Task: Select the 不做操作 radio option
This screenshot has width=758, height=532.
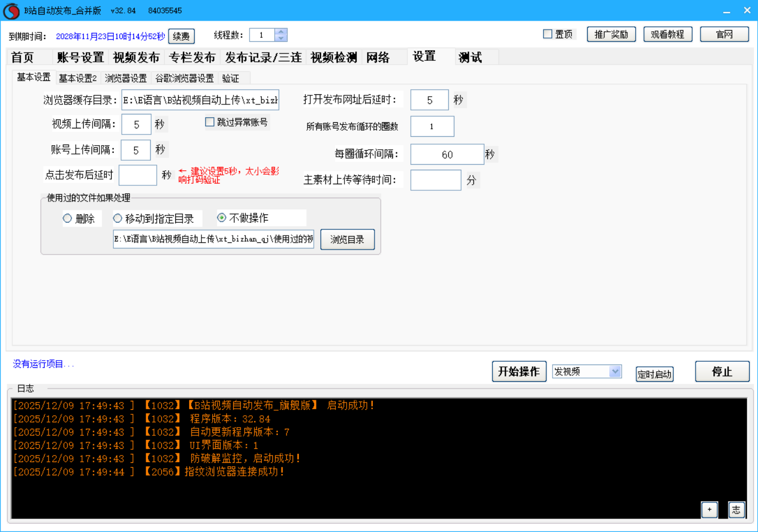Action: pos(222,218)
